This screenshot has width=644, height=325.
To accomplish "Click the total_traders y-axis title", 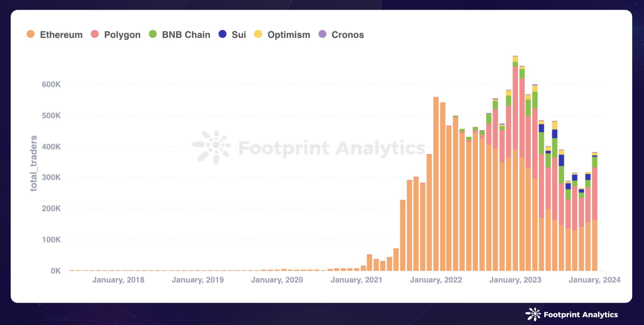I will 33,163.
